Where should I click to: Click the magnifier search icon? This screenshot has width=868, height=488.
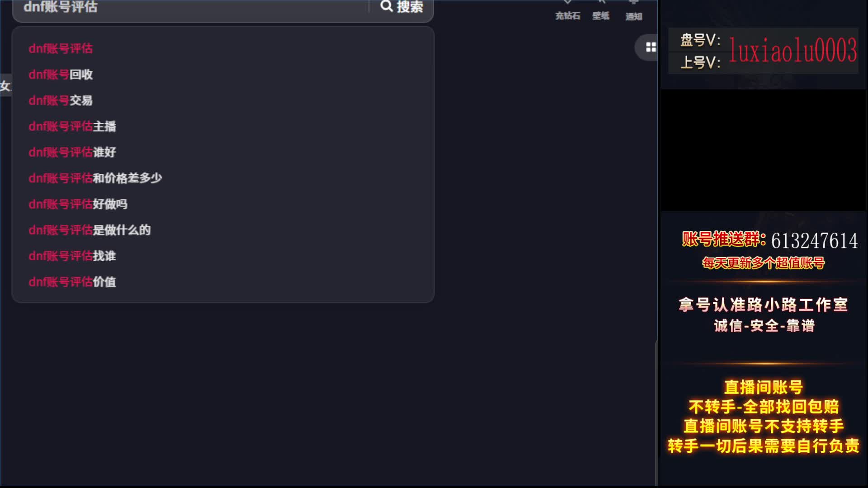tap(387, 6)
